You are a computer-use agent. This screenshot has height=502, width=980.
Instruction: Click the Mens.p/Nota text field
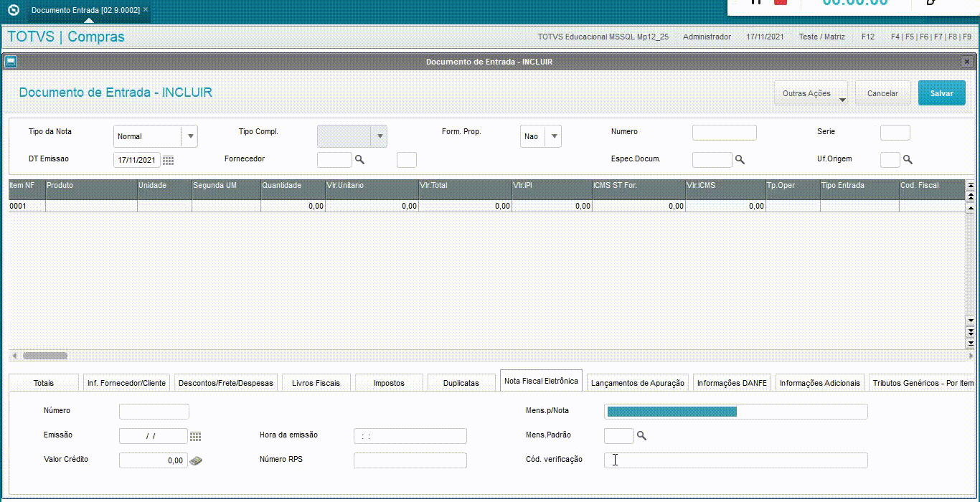(736, 412)
